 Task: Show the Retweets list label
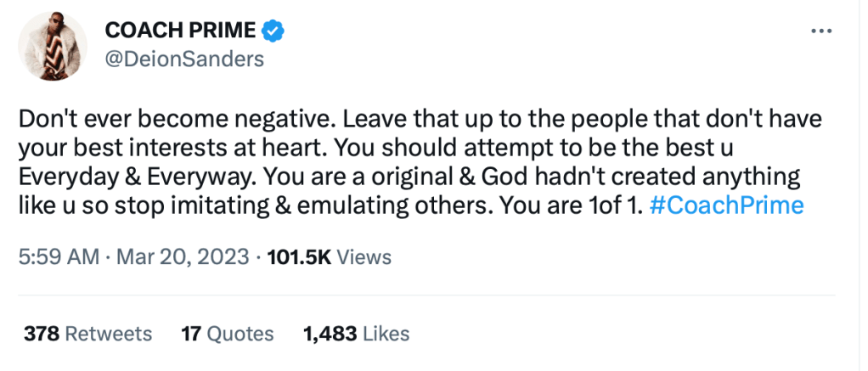click(109, 334)
